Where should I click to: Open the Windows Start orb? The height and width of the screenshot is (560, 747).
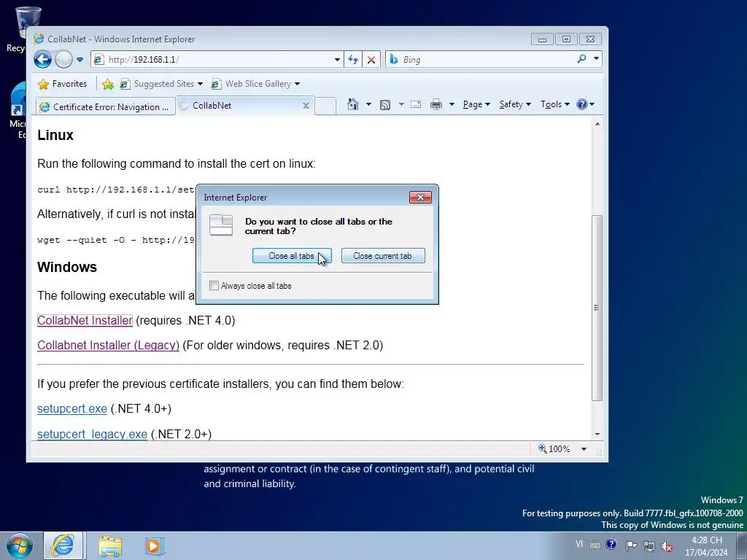pyautogui.click(x=20, y=545)
